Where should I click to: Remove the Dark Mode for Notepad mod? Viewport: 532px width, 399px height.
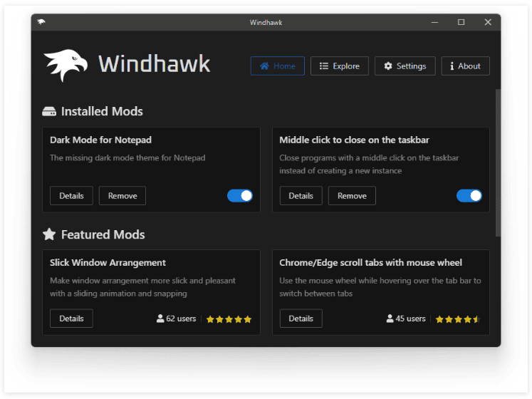pos(122,196)
